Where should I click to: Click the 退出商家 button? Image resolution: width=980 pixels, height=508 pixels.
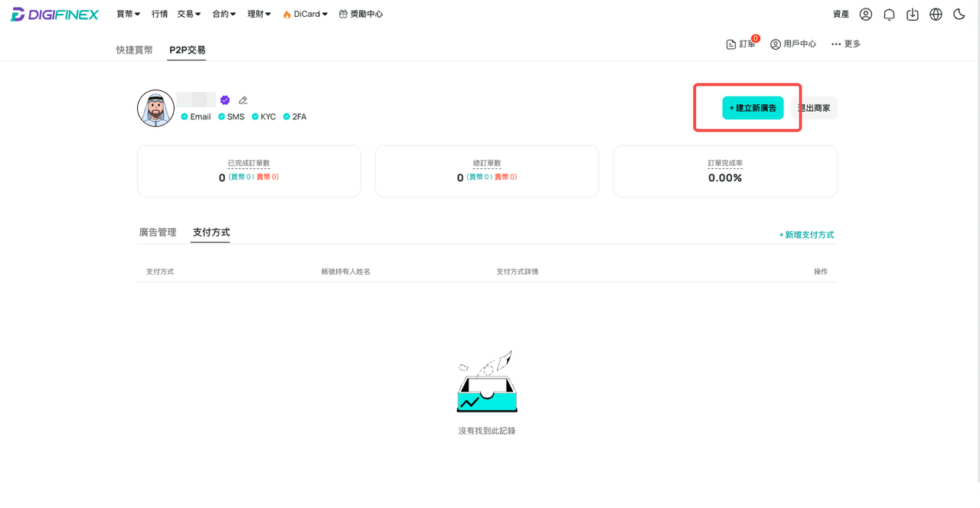[814, 108]
